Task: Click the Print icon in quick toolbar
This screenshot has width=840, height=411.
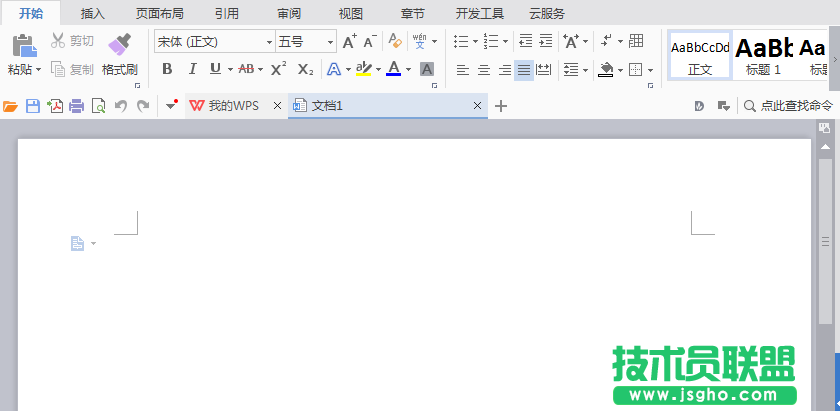Action: coord(76,106)
